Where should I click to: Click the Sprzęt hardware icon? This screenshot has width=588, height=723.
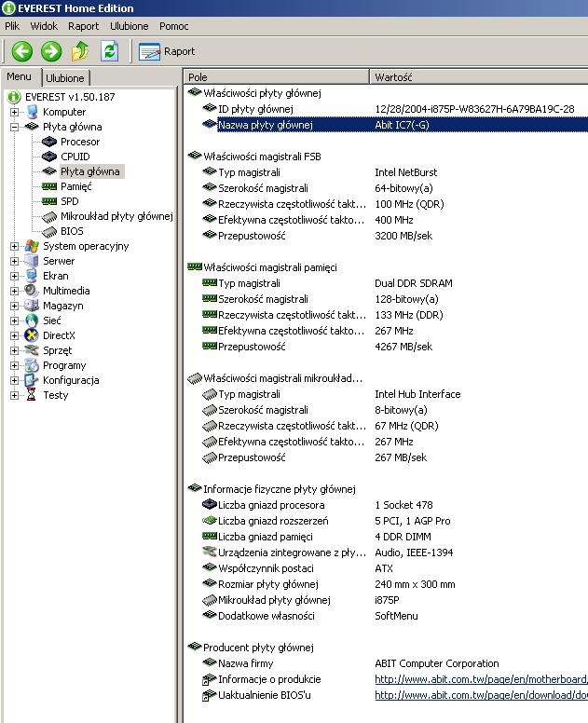[32, 350]
